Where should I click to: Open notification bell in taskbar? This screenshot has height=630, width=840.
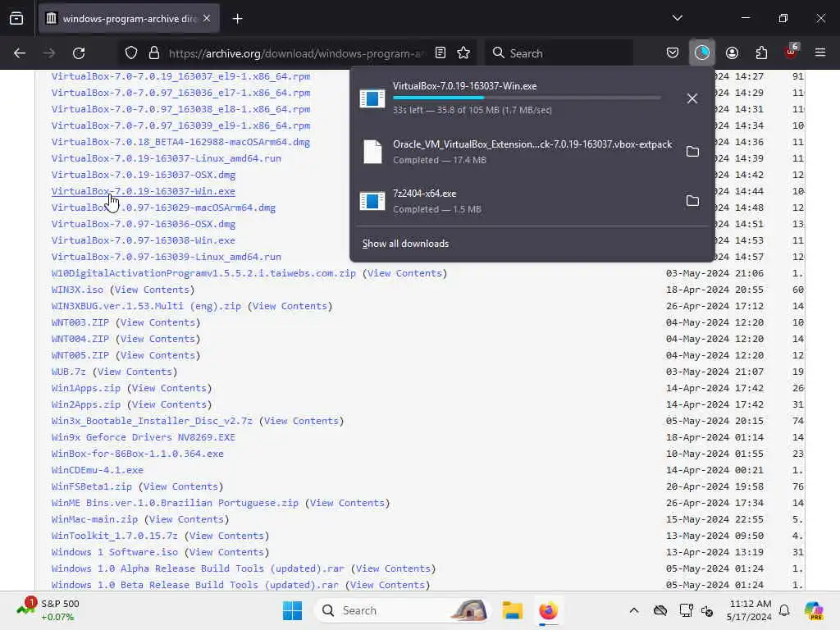pyautogui.click(x=784, y=610)
